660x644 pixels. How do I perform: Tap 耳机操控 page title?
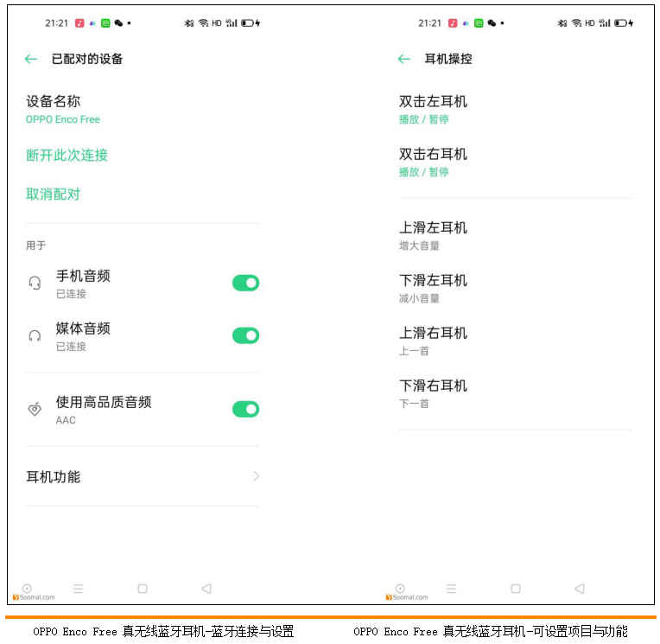pyautogui.click(x=448, y=59)
